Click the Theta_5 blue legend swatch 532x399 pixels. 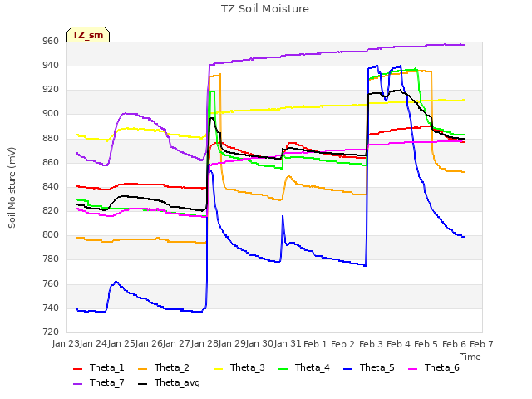click(347, 368)
